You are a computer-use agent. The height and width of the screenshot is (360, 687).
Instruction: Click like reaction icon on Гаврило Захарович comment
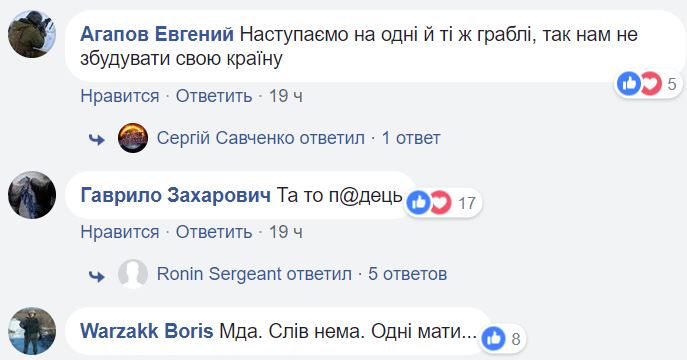(418, 202)
